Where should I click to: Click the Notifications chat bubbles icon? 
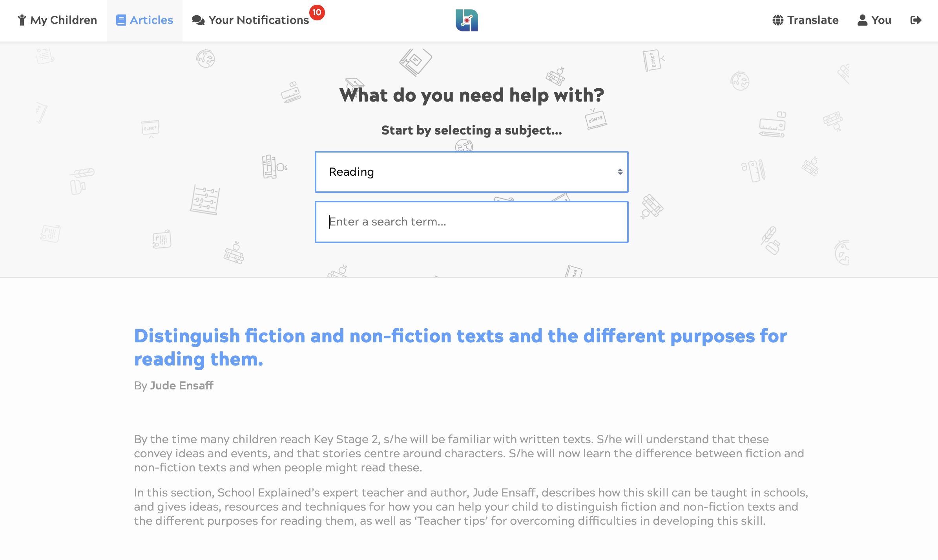(198, 20)
